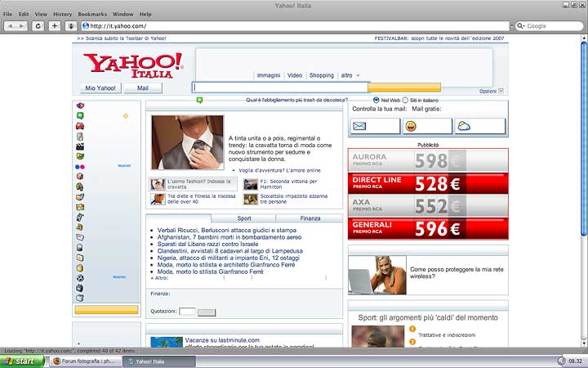Open the mobile phone sidebar icon
The width and height of the screenshot is (588, 368).
click(x=80, y=217)
